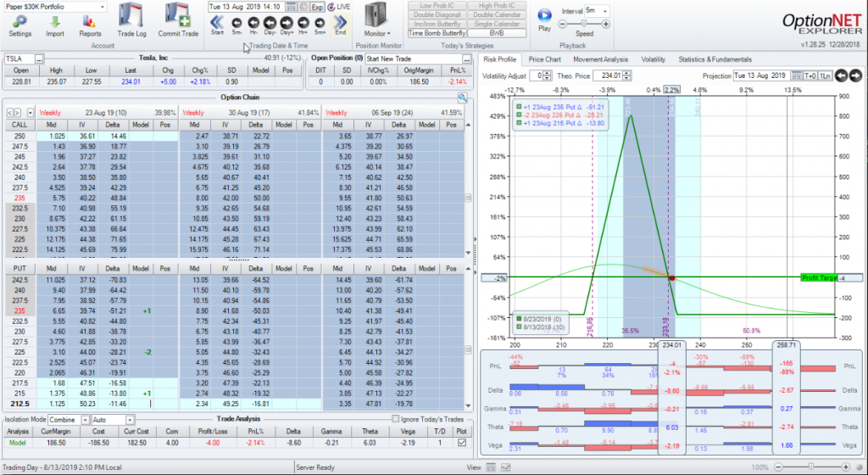Select Time Bomb Butterfly strategy
The image size is (868, 475).
pyautogui.click(x=437, y=33)
